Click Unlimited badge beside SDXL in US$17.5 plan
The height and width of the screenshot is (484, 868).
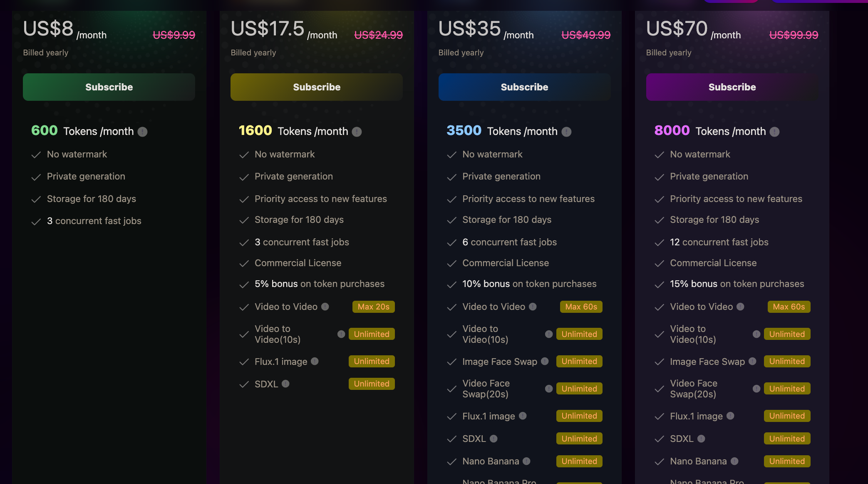tap(372, 384)
